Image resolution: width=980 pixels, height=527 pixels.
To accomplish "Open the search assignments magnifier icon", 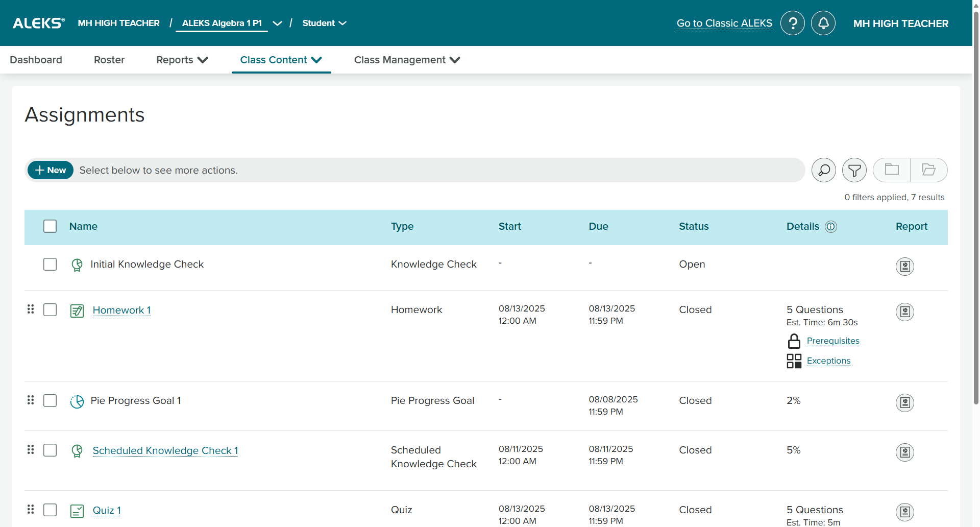I will (823, 170).
